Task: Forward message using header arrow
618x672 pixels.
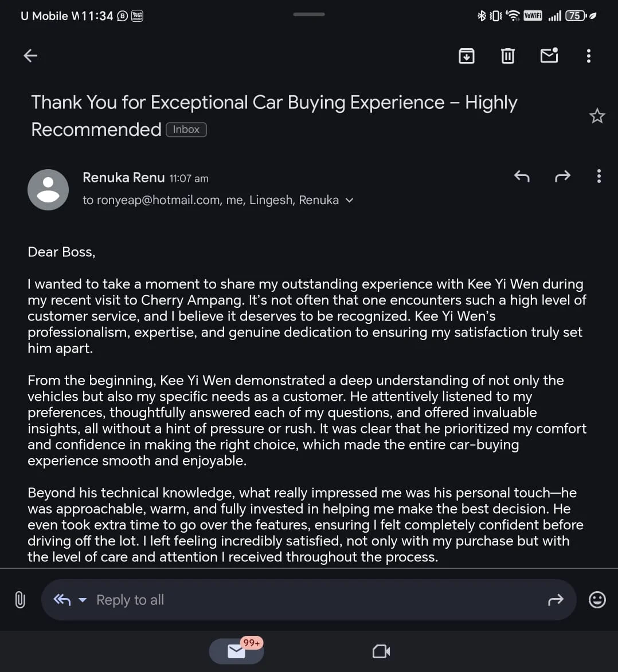Action: point(563,176)
